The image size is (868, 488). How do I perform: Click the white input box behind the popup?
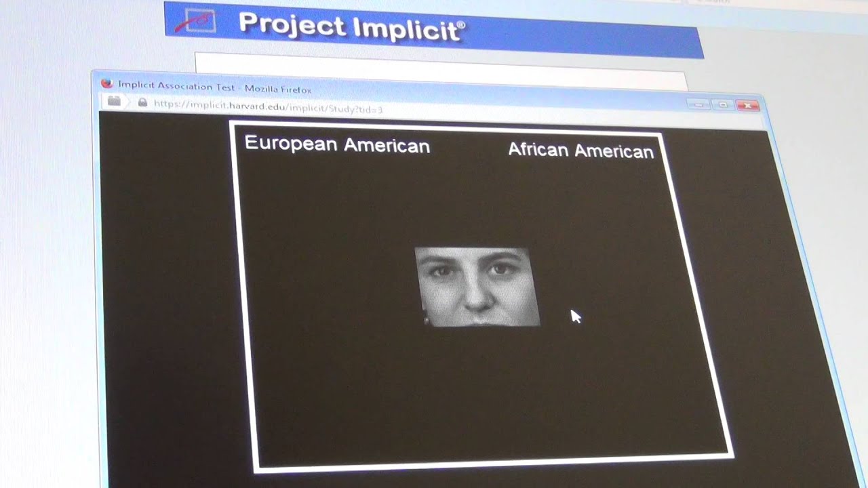coord(441,70)
